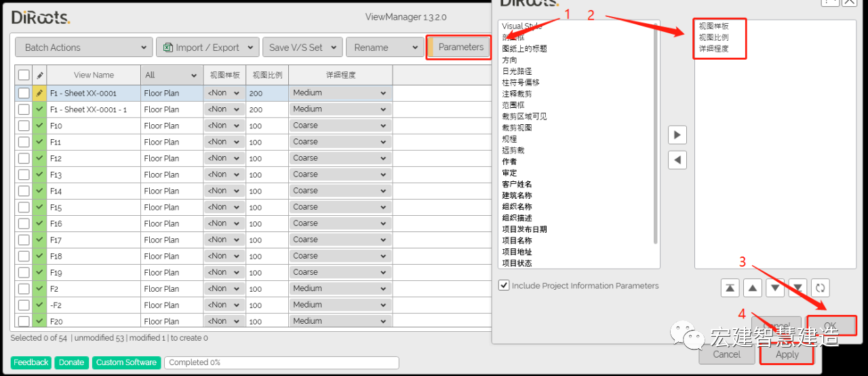
Task: Check the box for F17 row
Action: pyautogui.click(x=24, y=240)
